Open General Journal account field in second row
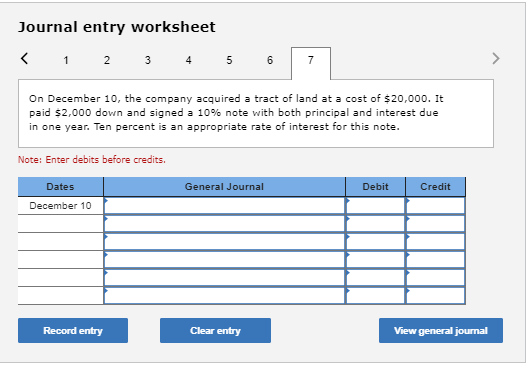The image size is (527, 370). coord(225,223)
